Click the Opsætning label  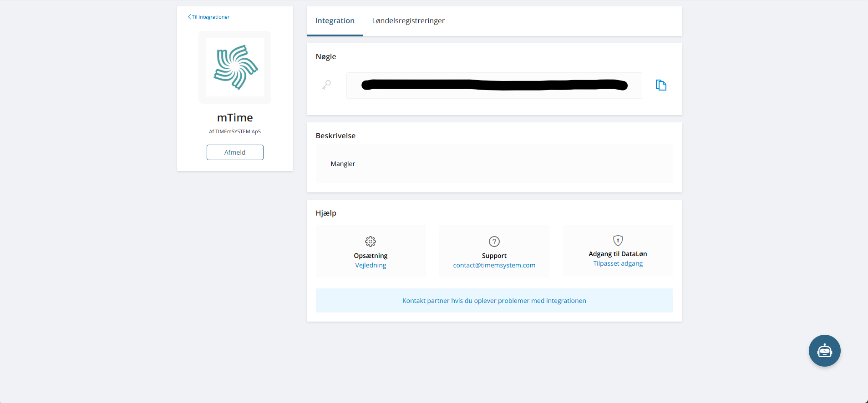coord(371,256)
